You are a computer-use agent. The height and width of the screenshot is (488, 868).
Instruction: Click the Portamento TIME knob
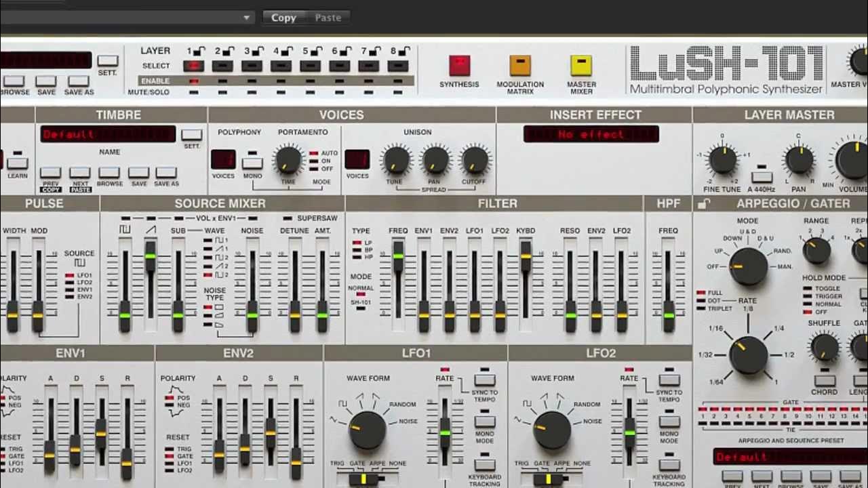click(x=288, y=160)
